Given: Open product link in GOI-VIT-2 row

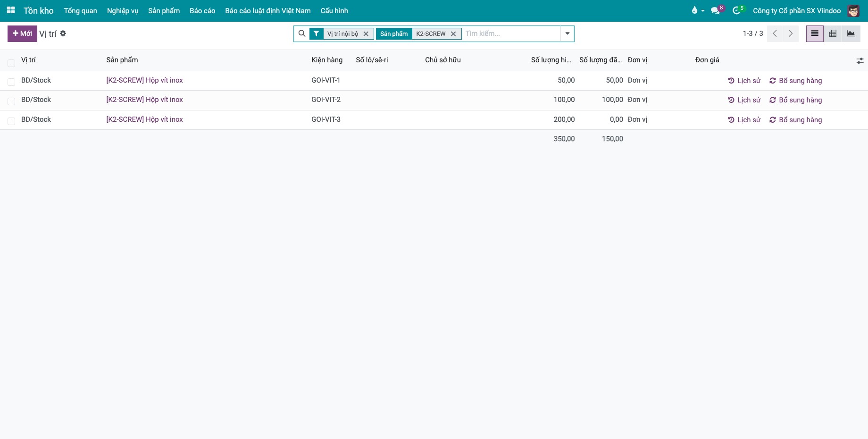Looking at the screenshot, I should [x=144, y=100].
